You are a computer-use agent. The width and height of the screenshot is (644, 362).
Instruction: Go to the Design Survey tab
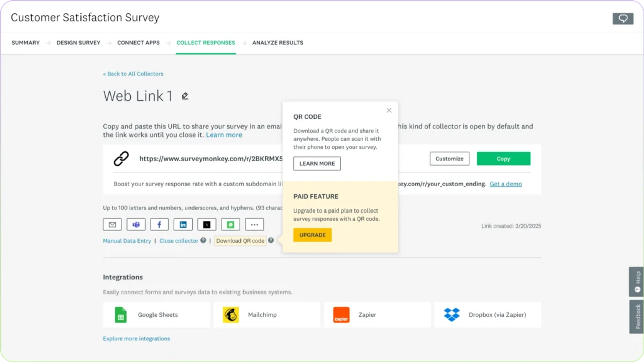point(78,43)
